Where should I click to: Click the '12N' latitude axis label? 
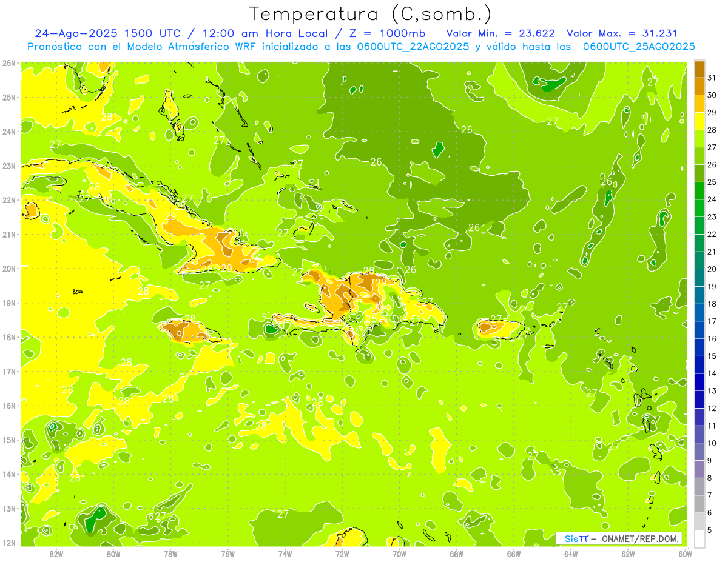(x=8, y=543)
